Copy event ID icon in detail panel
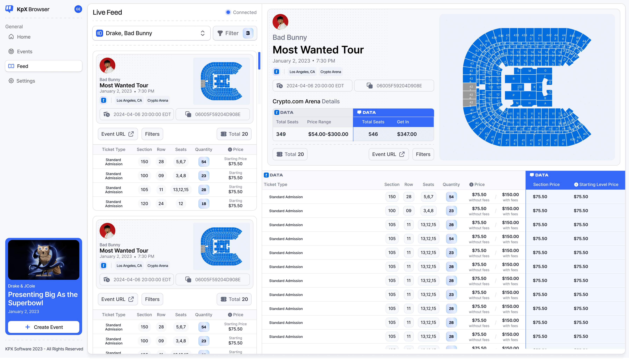The height and width of the screenshot is (364, 629). (x=370, y=86)
